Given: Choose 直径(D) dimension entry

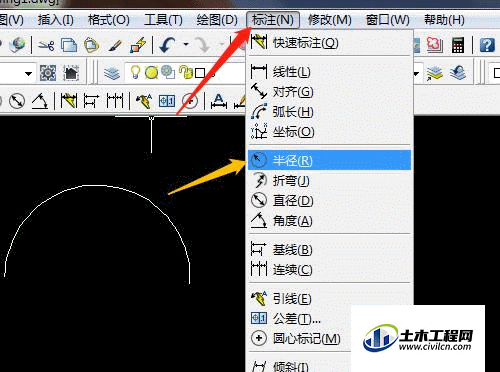Looking at the screenshot, I should 329,201.
